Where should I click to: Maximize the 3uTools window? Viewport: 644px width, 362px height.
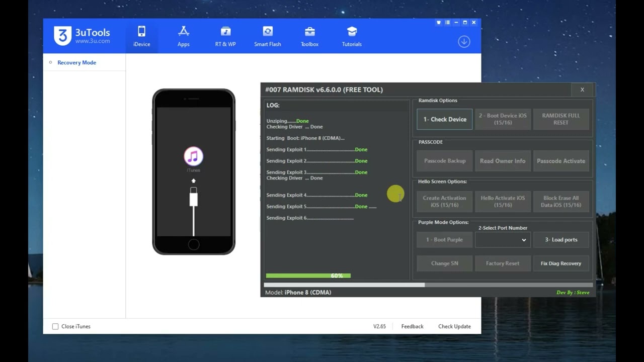(x=465, y=23)
